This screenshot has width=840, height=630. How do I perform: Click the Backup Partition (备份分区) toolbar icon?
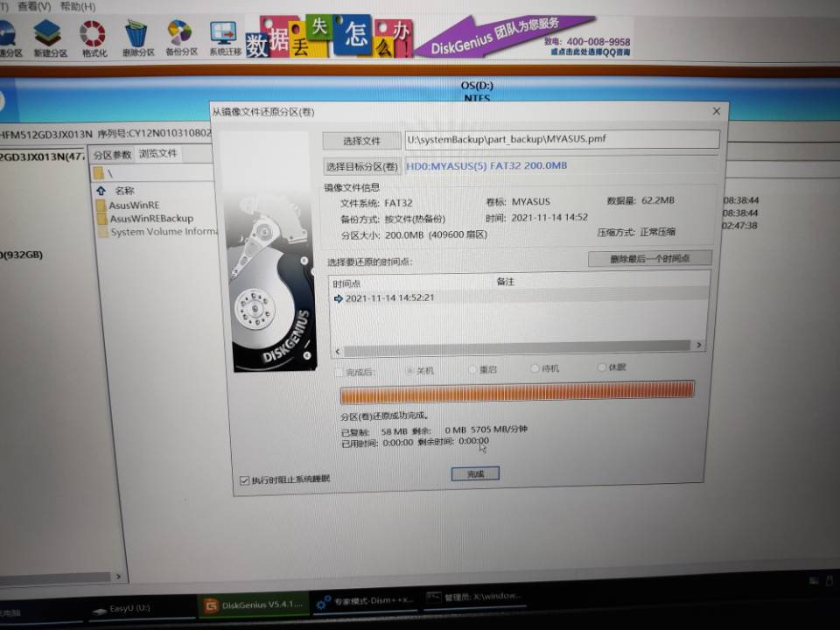point(181,38)
